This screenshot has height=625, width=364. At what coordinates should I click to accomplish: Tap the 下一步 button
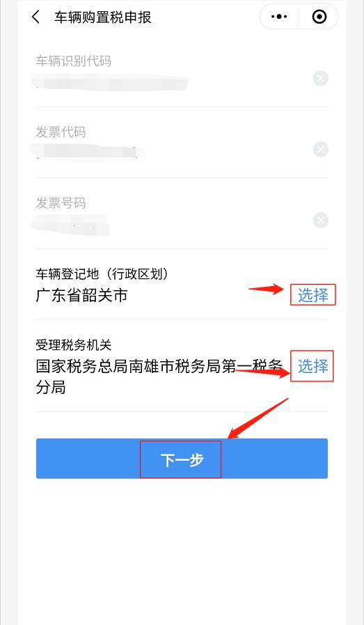coord(182,459)
